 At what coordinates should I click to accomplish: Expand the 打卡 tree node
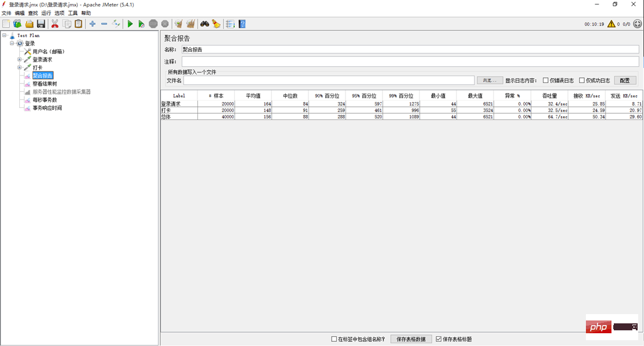[19, 67]
